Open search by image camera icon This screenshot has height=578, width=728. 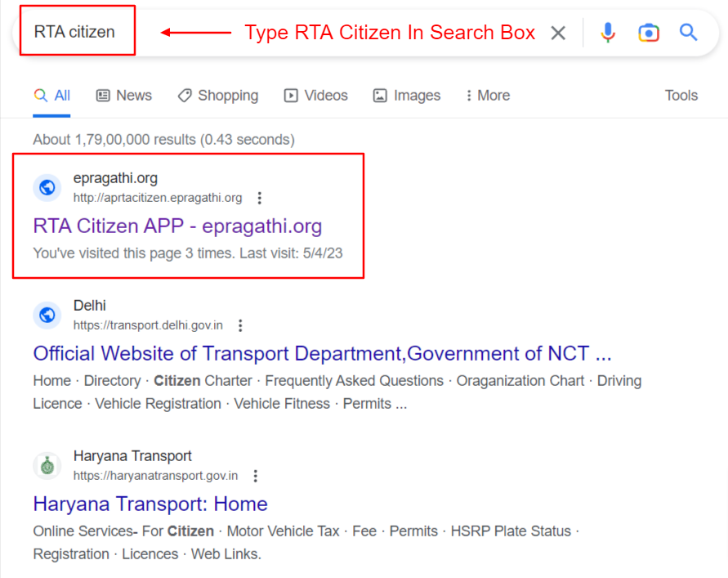[x=649, y=33]
